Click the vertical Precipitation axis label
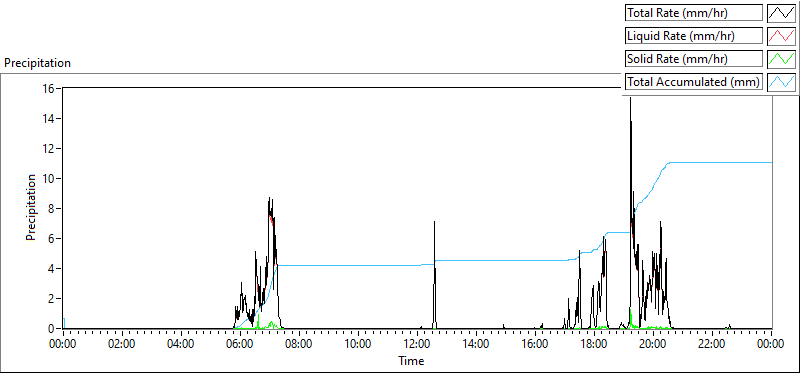The image size is (800, 373). point(31,207)
